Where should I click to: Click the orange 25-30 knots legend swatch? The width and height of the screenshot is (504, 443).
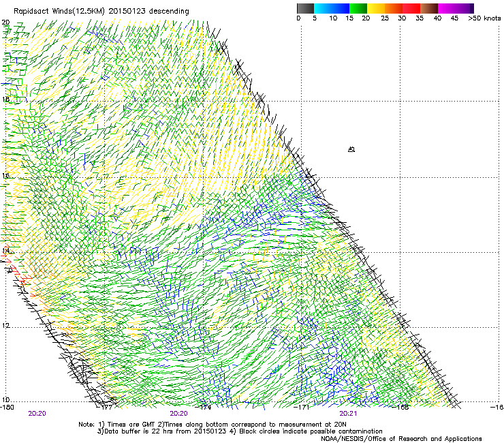pyautogui.click(x=394, y=8)
